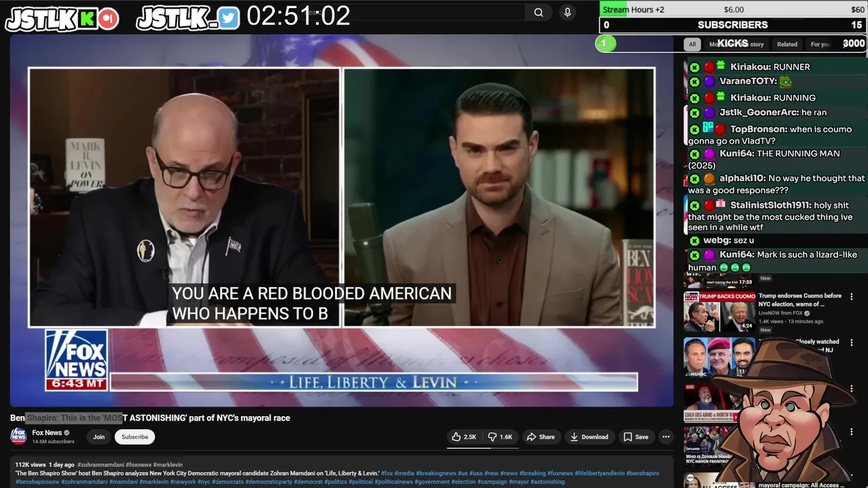Open options menu for the closely watched video
The image size is (868, 488).
coord(852,342)
